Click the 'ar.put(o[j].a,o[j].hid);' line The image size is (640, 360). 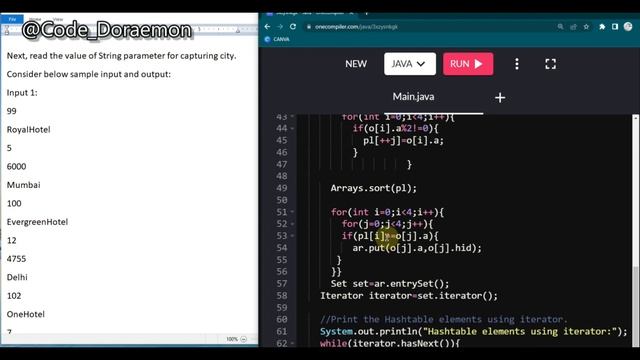coord(417,248)
